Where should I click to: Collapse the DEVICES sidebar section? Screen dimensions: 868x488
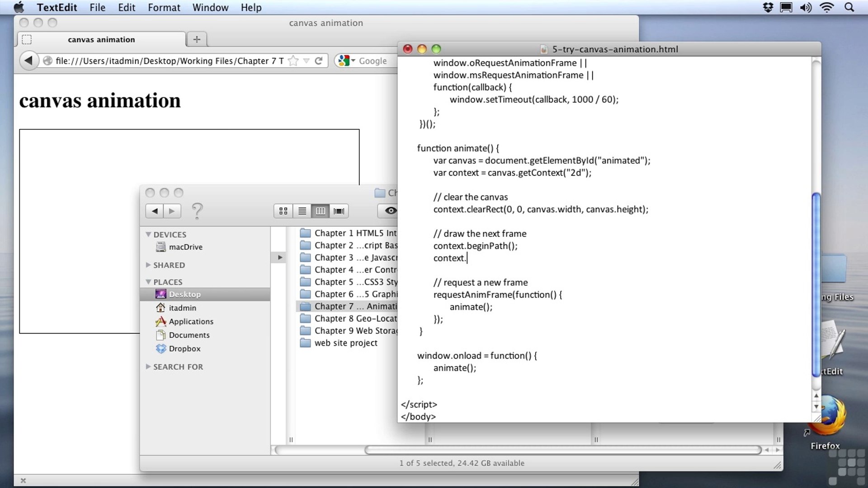148,234
